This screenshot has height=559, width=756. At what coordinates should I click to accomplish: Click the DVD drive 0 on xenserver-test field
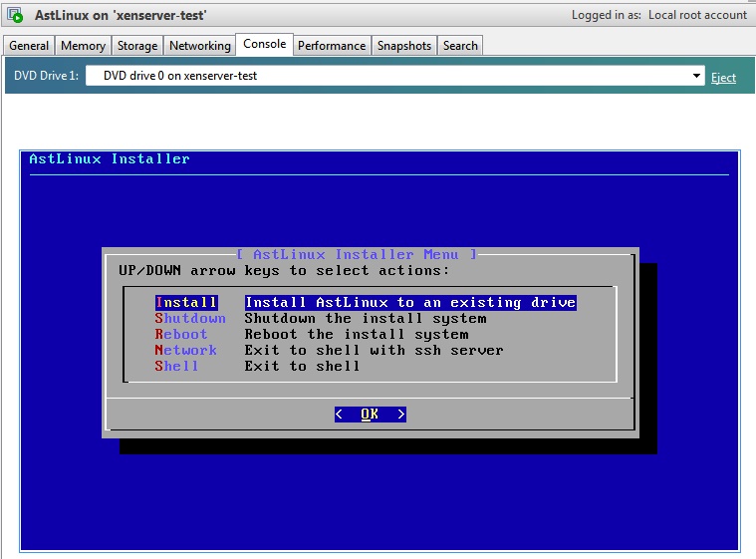[394, 76]
